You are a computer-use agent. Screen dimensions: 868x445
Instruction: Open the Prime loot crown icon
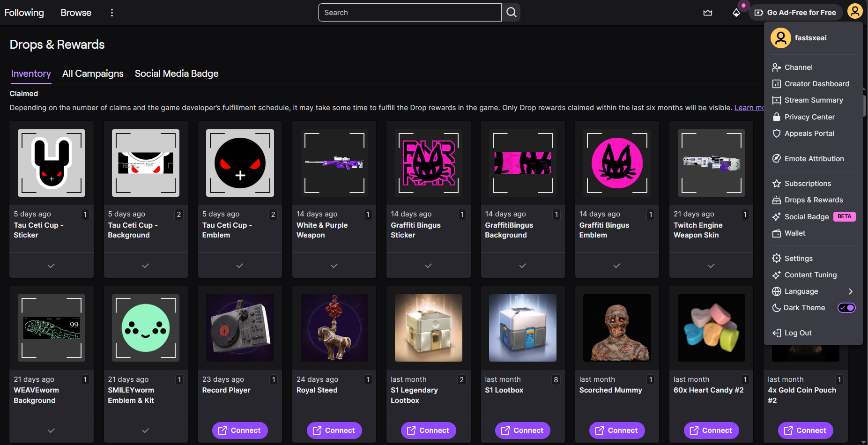pyautogui.click(x=707, y=13)
